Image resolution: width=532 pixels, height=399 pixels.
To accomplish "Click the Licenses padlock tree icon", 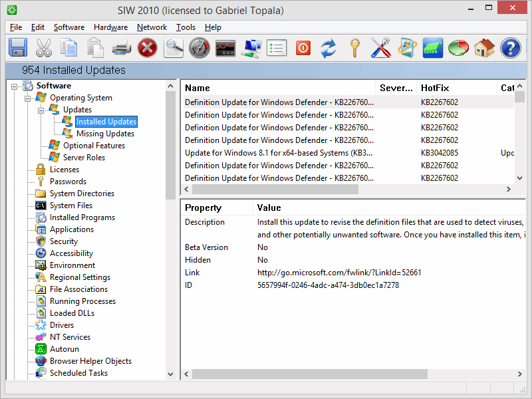I will (41, 170).
